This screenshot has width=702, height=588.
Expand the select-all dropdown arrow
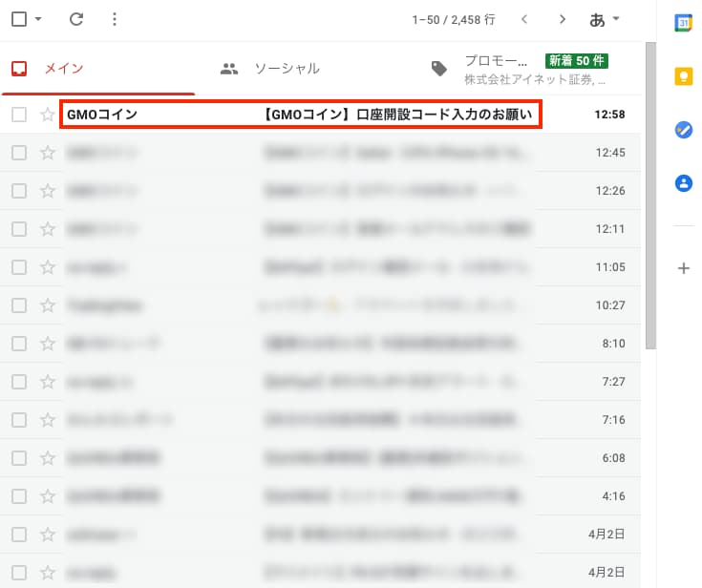coord(38,19)
